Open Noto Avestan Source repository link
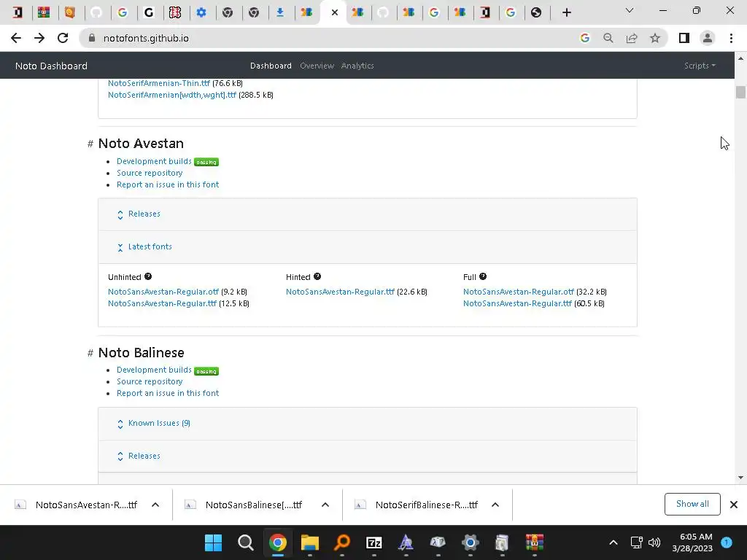This screenshot has height=560, width=747. (150, 173)
